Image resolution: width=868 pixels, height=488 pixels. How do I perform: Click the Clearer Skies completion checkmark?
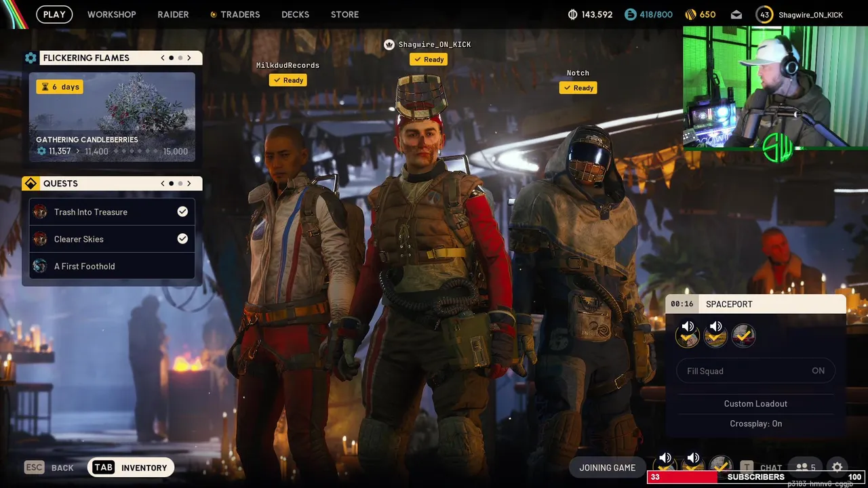pyautogui.click(x=182, y=239)
